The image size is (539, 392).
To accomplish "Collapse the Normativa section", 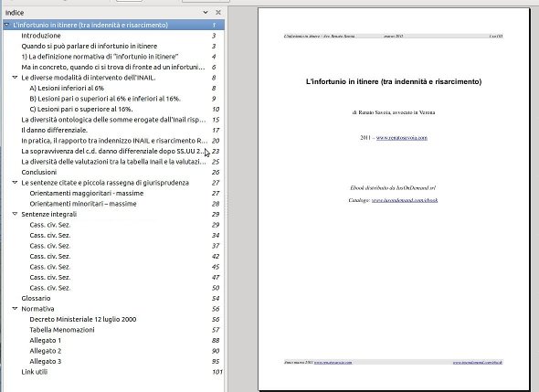I will tap(15, 309).
